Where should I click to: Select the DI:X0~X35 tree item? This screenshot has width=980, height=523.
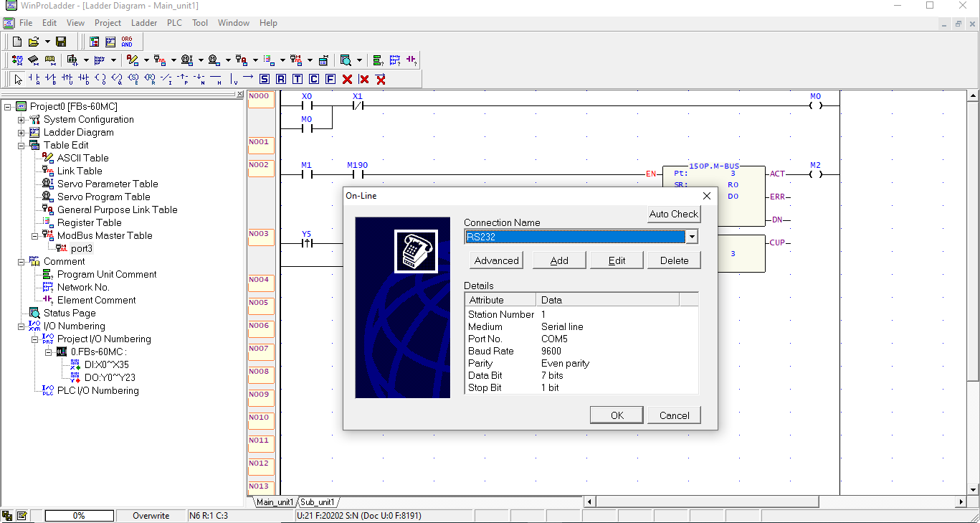[107, 364]
